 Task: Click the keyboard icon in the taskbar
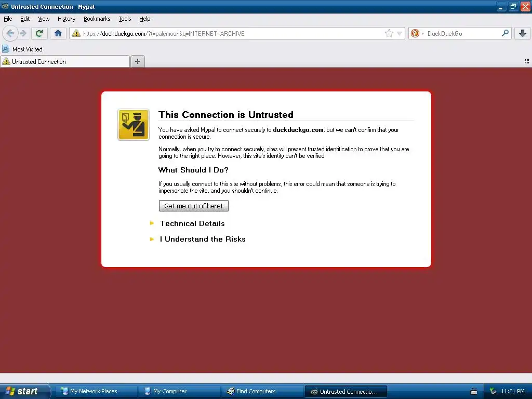click(474, 392)
